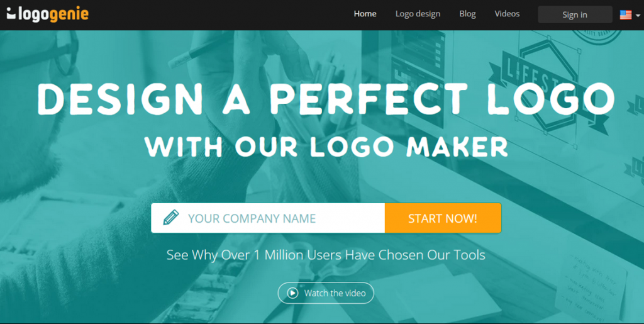The width and height of the screenshot is (644, 324).
Task: Click the logogenie genie-lamp logo icon
Action: (11, 14)
